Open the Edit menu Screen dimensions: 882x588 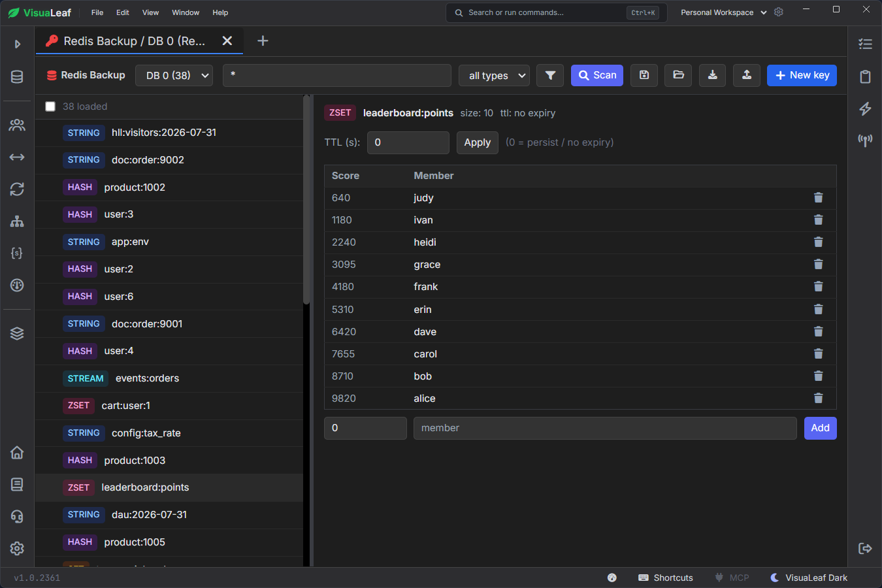(x=123, y=12)
